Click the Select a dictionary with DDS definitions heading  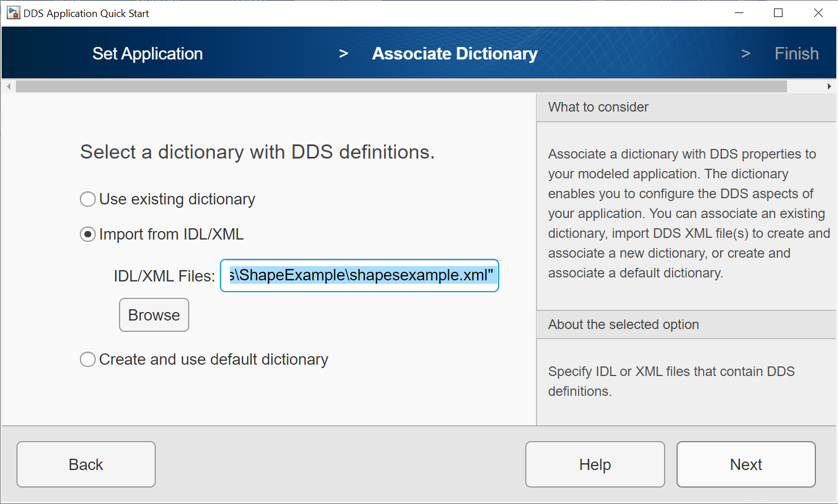pyautogui.click(x=257, y=152)
